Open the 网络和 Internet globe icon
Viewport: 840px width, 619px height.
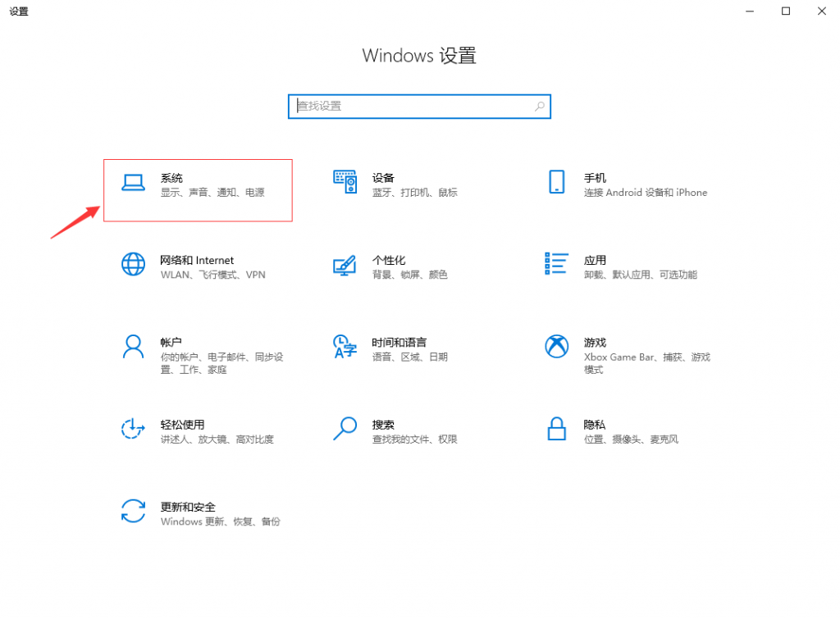[x=133, y=264]
